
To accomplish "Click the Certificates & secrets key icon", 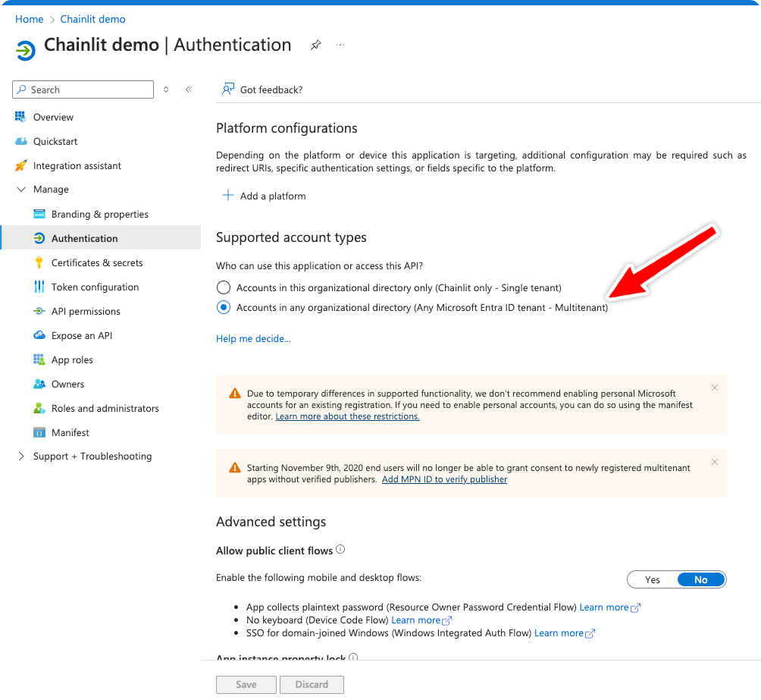I will click(39, 262).
